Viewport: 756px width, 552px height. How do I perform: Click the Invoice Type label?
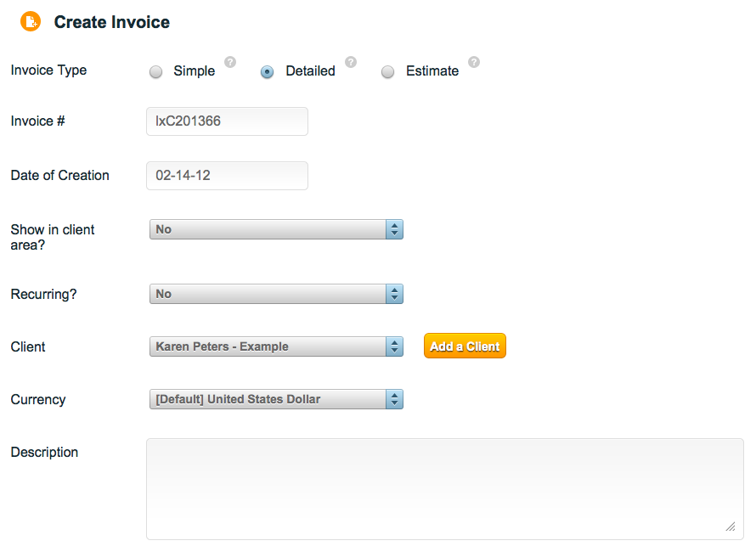tap(48, 70)
